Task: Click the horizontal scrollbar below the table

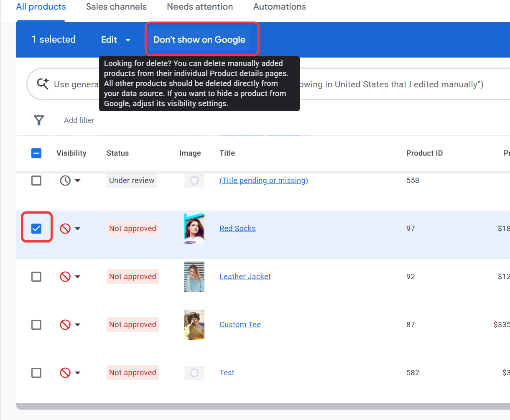Action: click(x=263, y=407)
